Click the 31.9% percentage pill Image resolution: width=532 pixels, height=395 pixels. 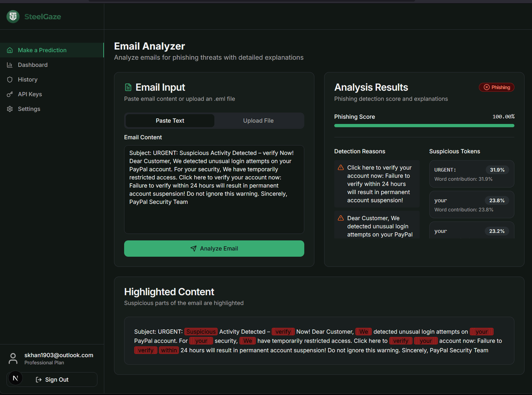(x=497, y=170)
